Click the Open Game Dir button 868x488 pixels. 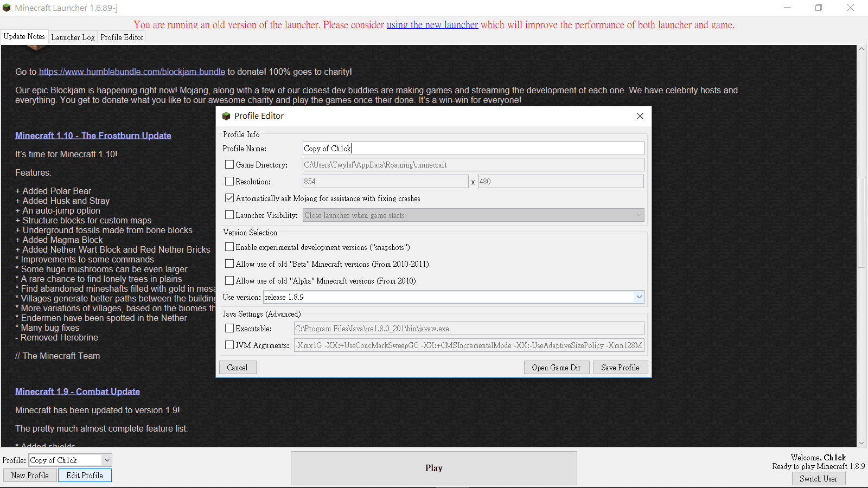[x=556, y=368]
